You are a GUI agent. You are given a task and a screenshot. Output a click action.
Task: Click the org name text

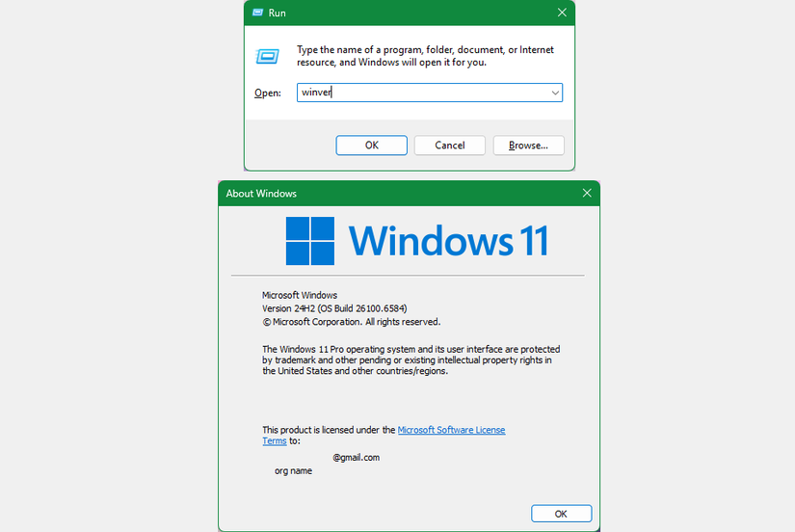tap(294, 470)
